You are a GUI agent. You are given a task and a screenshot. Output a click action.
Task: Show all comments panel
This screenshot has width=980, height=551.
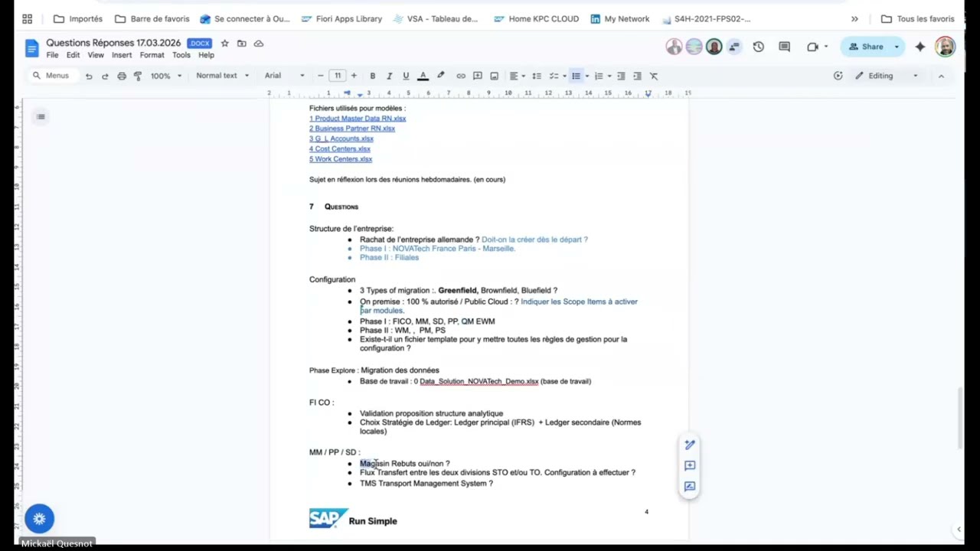point(784,47)
